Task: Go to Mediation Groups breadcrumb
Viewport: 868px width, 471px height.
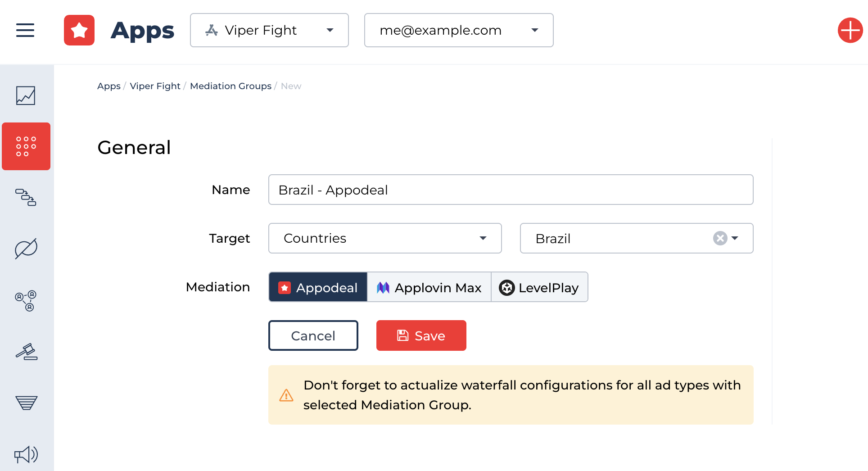Action: coord(231,86)
